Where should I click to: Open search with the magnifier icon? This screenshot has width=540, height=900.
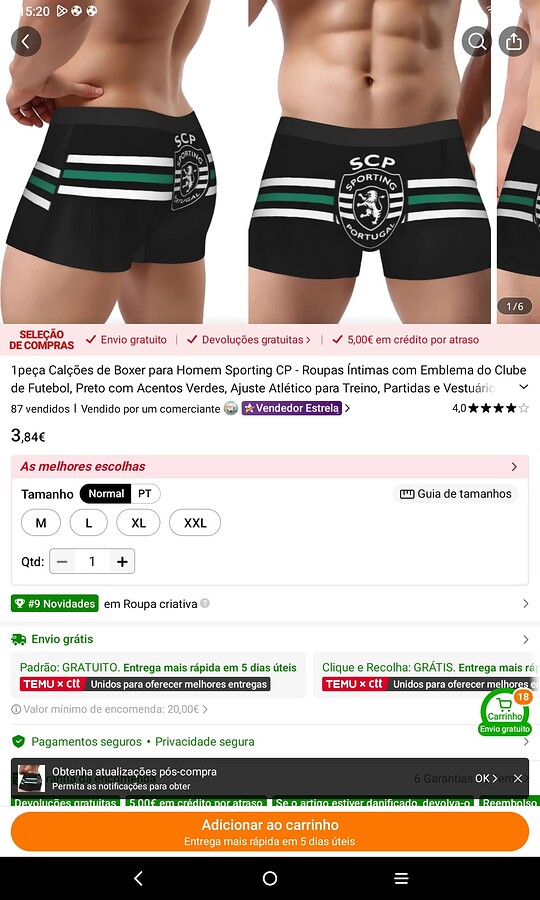[476, 41]
